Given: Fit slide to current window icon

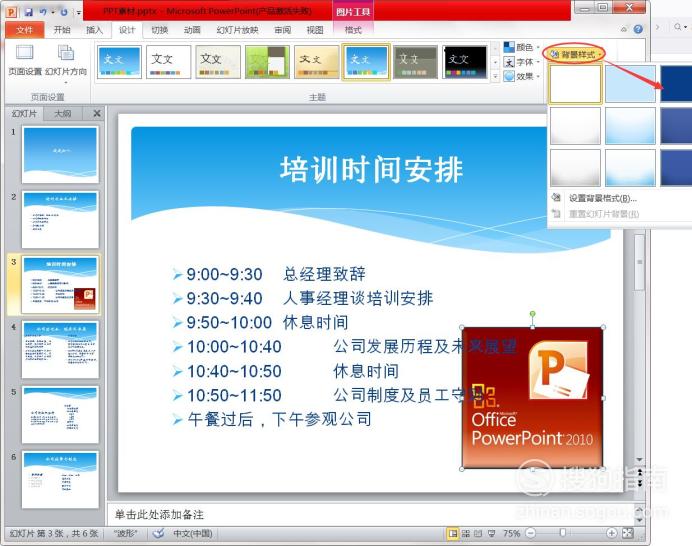Looking at the screenshot, I should pyautogui.click(x=628, y=533).
